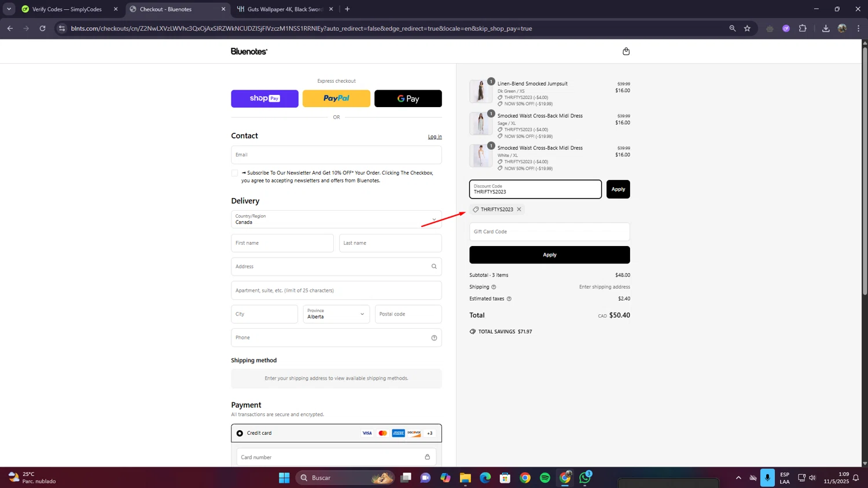868x488 pixels.
Task: Click the Gift Card Code field
Action: [x=550, y=232]
